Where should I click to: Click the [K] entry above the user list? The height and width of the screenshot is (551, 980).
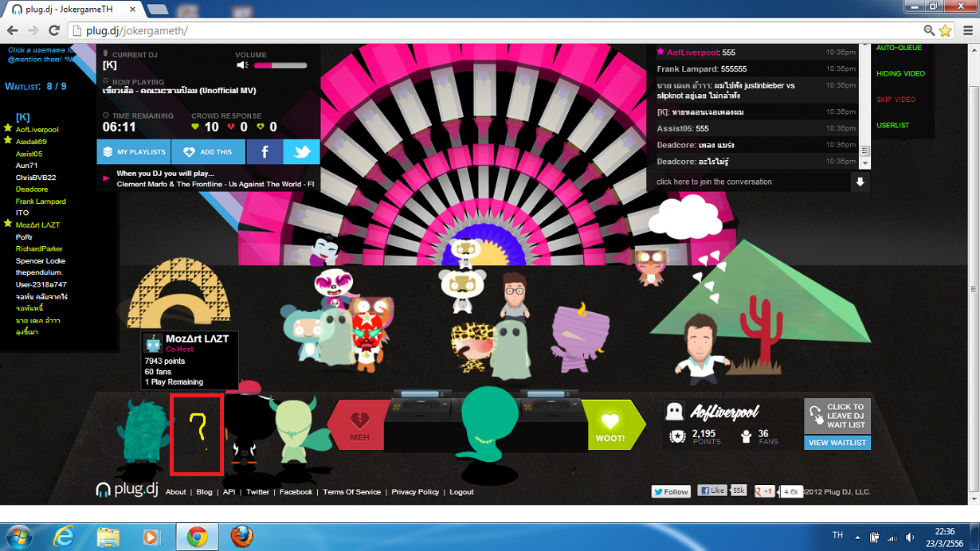(x=22, y=117)
